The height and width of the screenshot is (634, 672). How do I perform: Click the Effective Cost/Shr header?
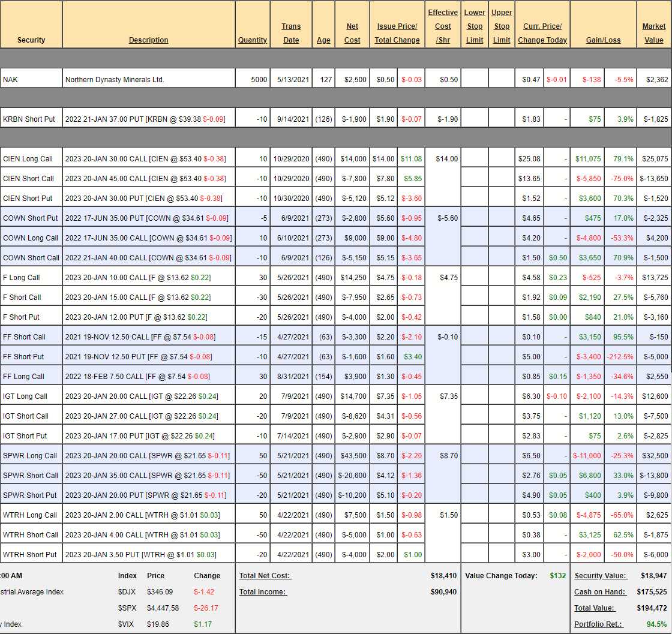click(443, 26)
